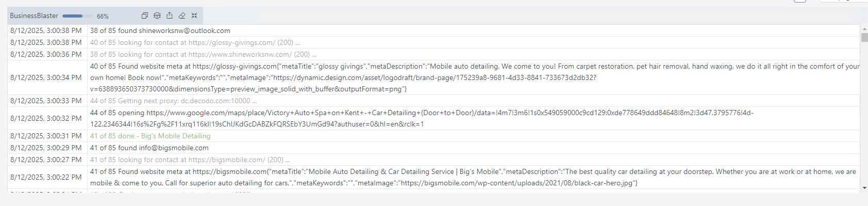The width and height of the screenshot is (868, 206).
Task: Select the shineworksnw@outlook.com found row
Action: pos(434,30)
